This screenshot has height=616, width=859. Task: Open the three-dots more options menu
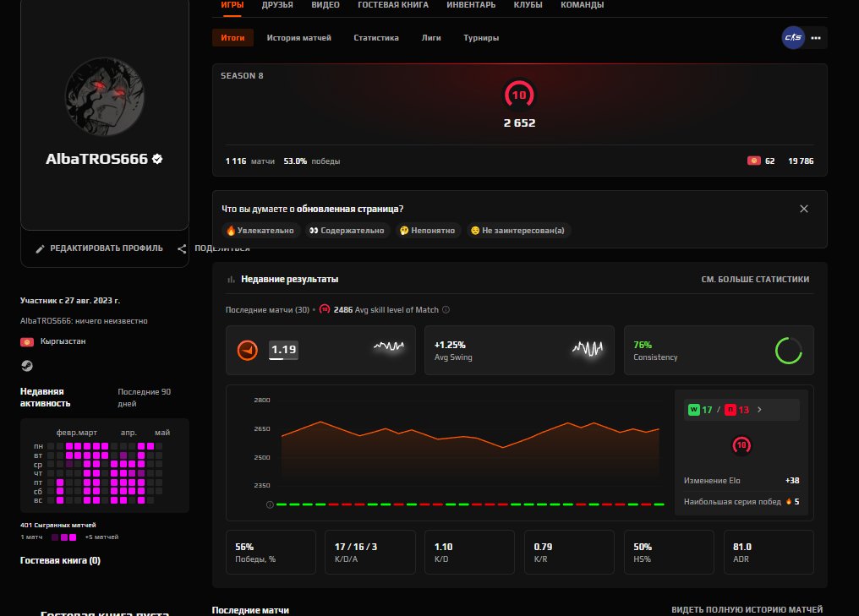pyautogui.click(x=816, y=38)
